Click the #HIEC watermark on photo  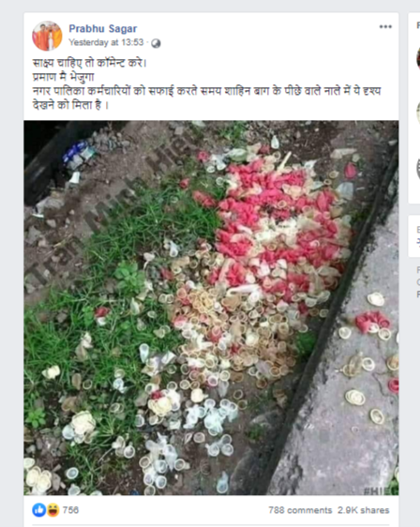point(381,490)
